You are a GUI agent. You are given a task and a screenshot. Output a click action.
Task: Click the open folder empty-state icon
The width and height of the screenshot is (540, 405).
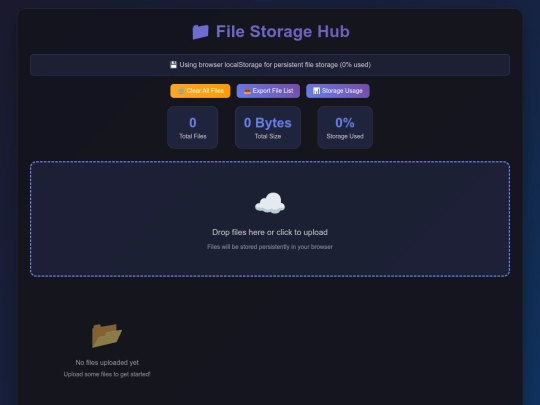pos(107,335)
